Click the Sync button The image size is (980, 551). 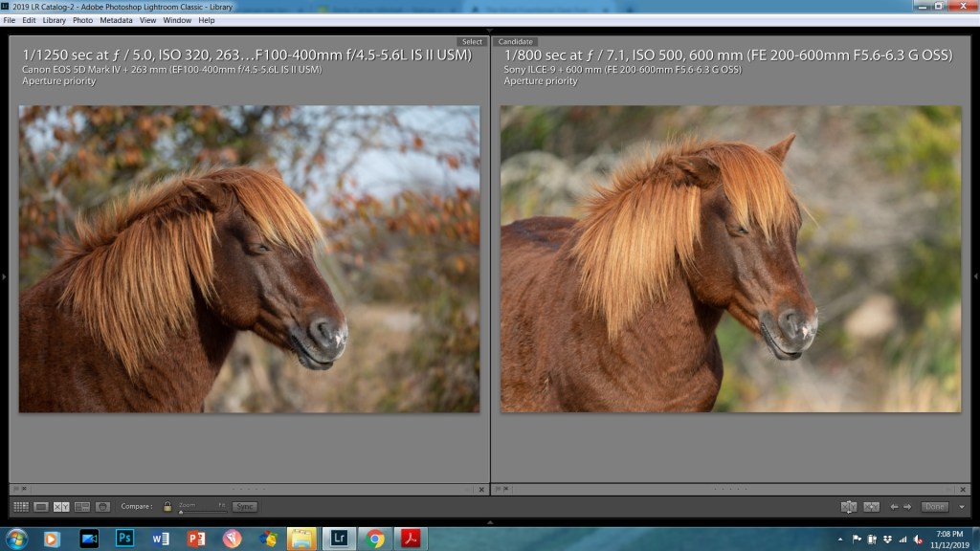click(245, 506)
